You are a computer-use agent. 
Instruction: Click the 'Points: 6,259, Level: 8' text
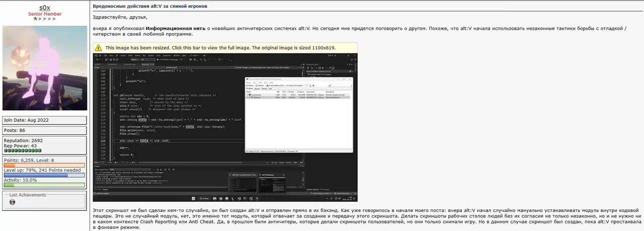click(29, 160)
